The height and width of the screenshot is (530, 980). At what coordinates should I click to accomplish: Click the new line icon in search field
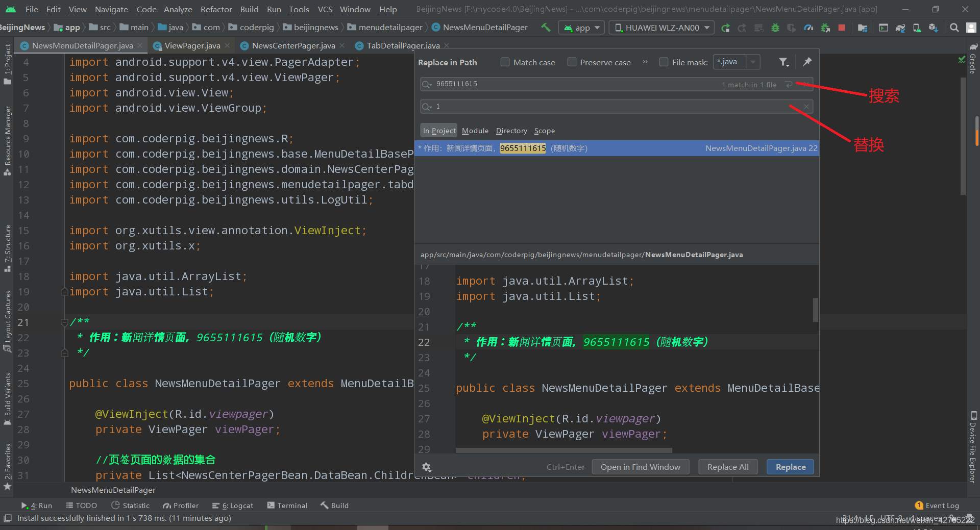789,84
